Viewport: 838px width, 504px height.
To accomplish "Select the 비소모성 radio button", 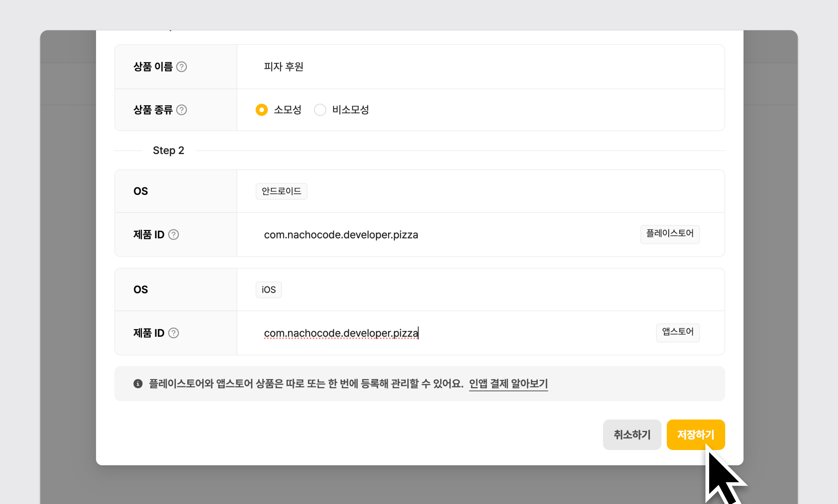I will [x=320, y=110].
